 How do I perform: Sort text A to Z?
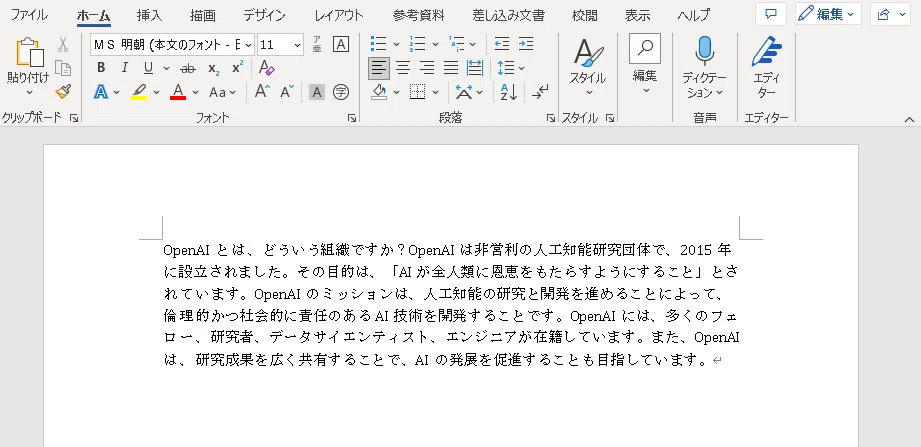[508, 92]
